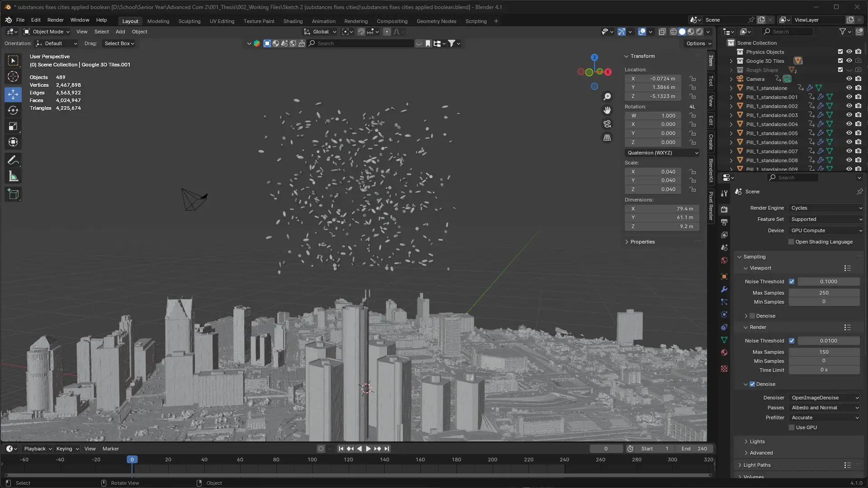Image resolution: width=868 pixels, height=488 pixels.
Task: Click the Render Max Samples field
Action: [x=824, y=352]
